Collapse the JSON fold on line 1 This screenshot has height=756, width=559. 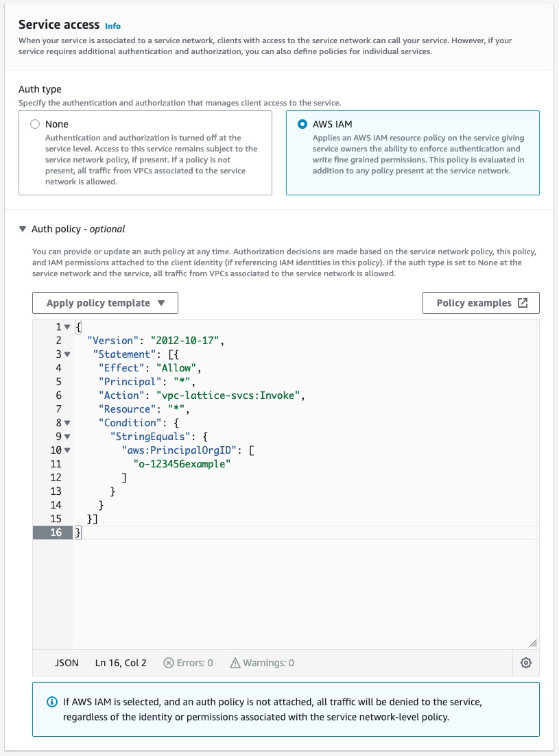(x=68, y=327)
